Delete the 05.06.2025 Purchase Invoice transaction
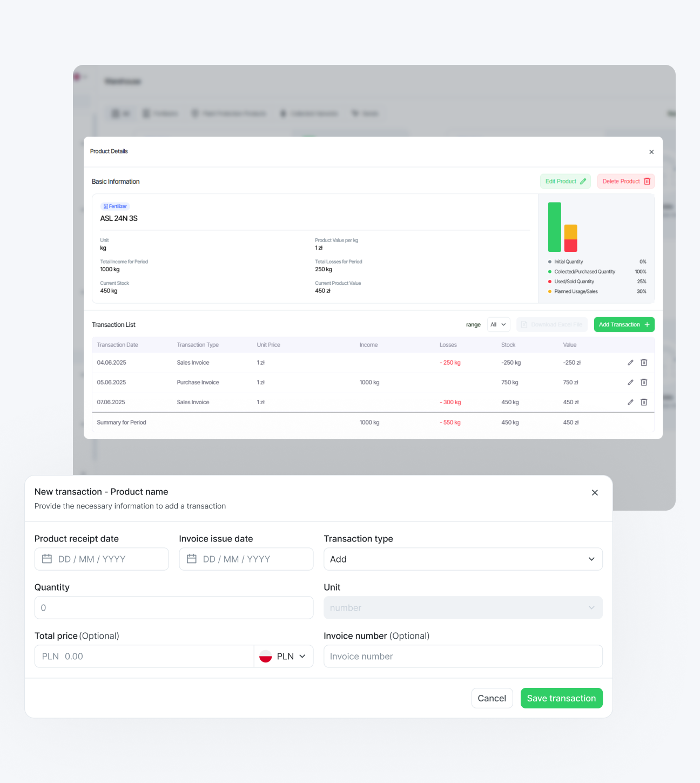Screen dimensions: 700x783 644,382
